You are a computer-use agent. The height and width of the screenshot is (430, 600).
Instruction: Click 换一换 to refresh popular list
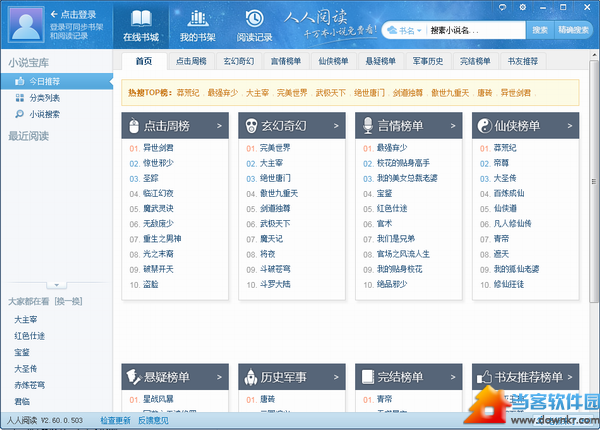click(x=68, y=301)
